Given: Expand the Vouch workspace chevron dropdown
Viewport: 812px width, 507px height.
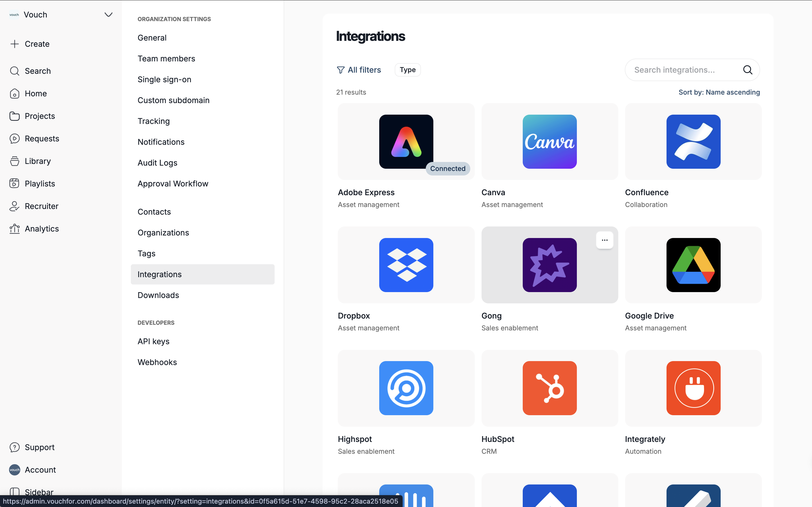Looking at the screenshot, I should [x=108, y=15].
